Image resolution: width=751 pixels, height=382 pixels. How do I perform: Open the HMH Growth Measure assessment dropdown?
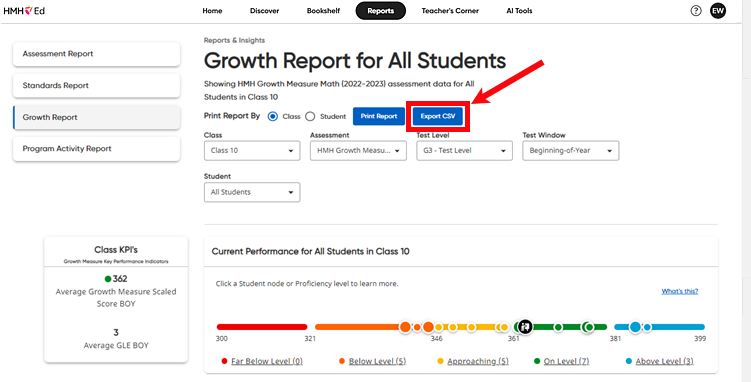[x=358, y=150]
